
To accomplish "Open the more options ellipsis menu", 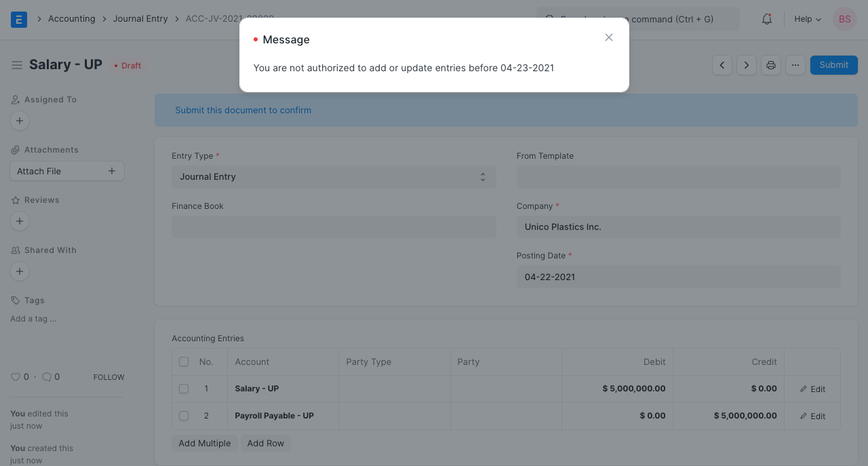I will click(x=795, y=64).
